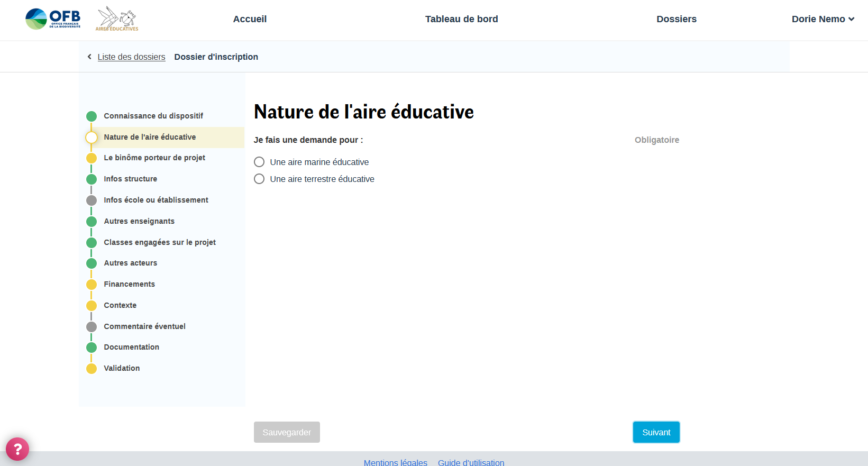Go to the Validation step in sidebar
The height and width of the screenshot is (466, 868).
[x=122, y=368]
